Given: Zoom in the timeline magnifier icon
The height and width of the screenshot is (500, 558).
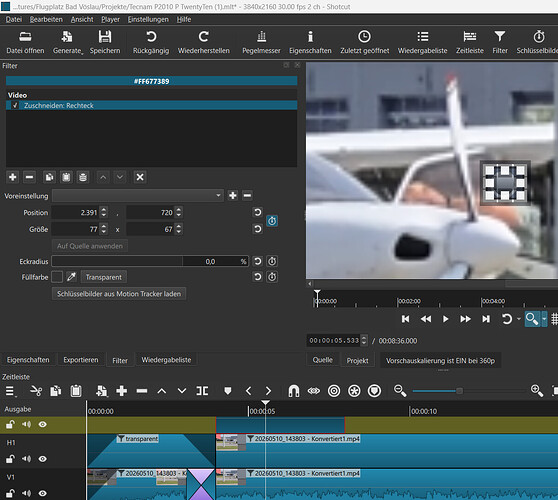Looking at the screenshot, I should (537, 391).
